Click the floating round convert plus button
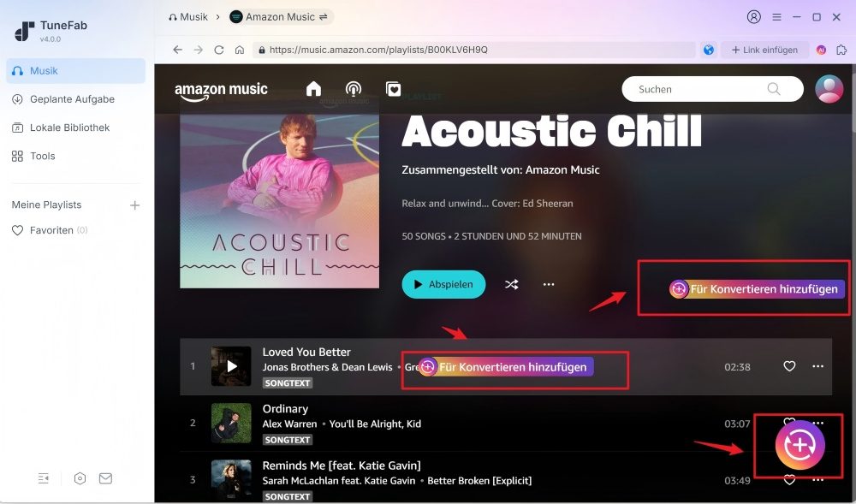The image size is (856, 504). point(800,445)
